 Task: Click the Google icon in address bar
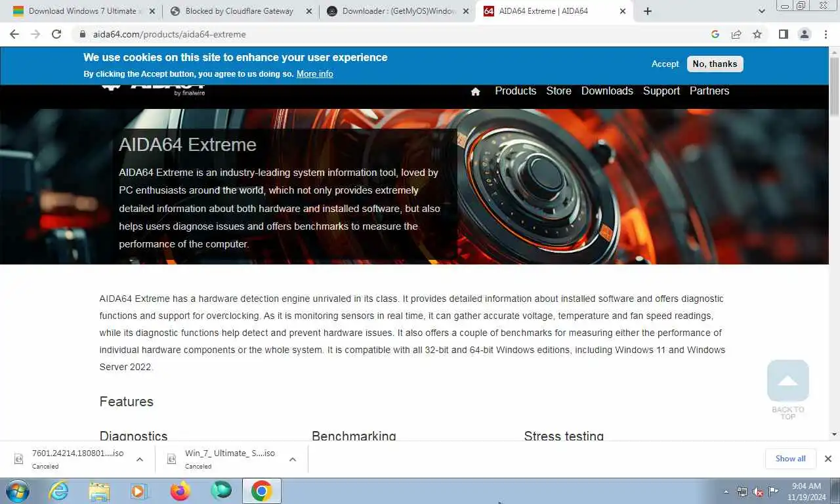(x=715, y=34)
